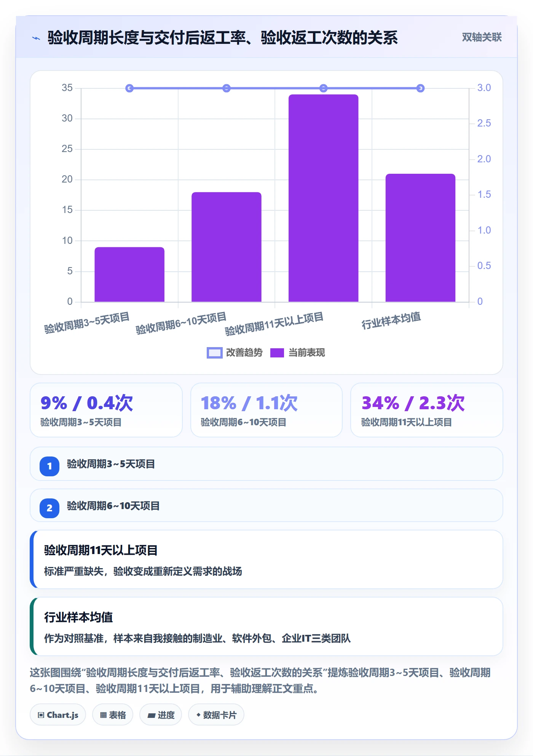Click the number 1 badge icon
Viewport: 533px width, 756px height.
click(x=49, y=466)
